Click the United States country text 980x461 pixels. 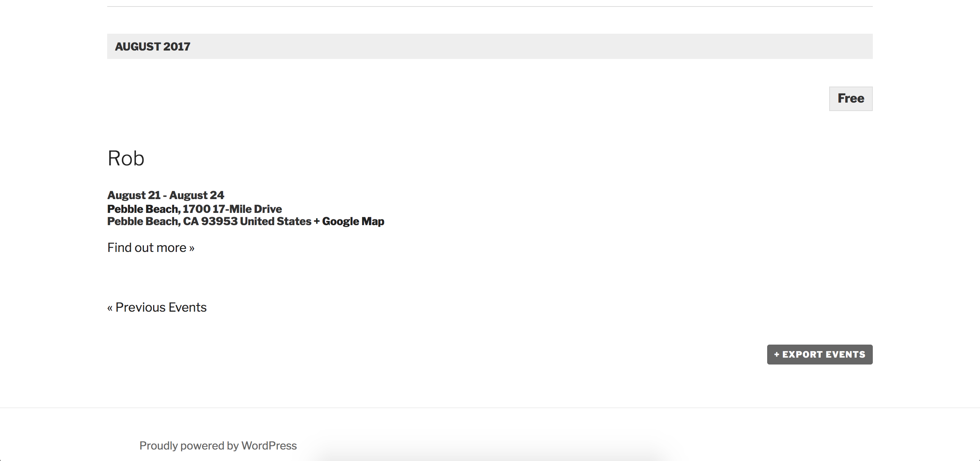(x=275, y=221)
